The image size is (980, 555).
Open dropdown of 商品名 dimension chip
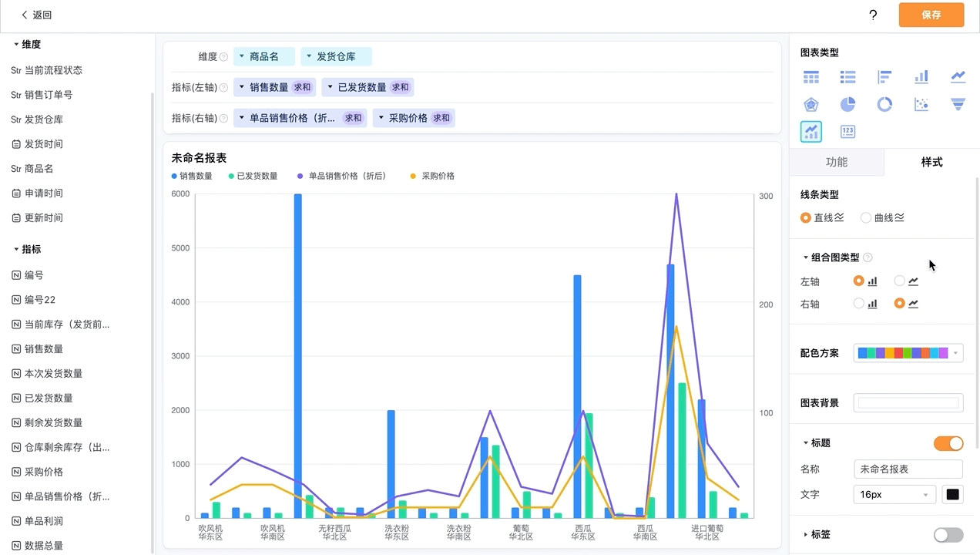click(x=241, y=57)
